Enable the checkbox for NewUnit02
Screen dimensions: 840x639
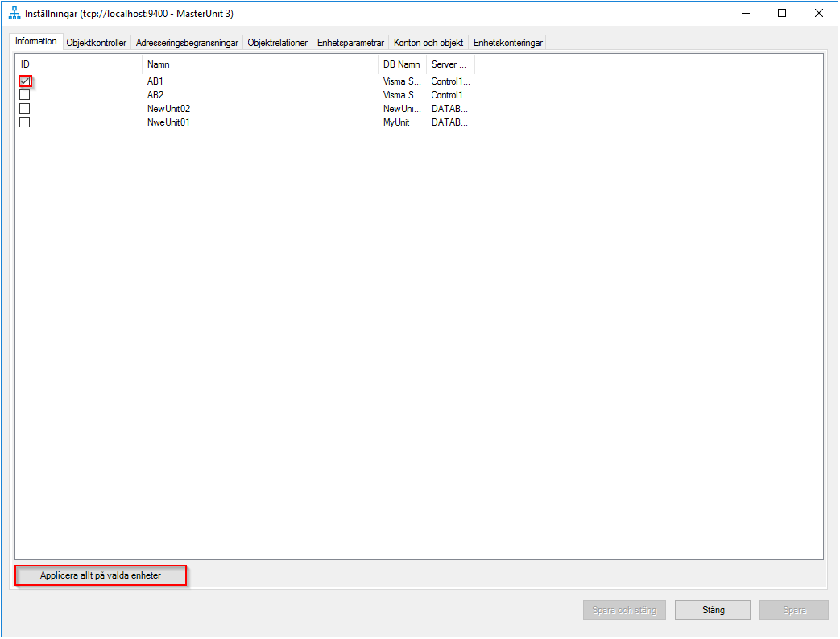(x=24, y=108)
